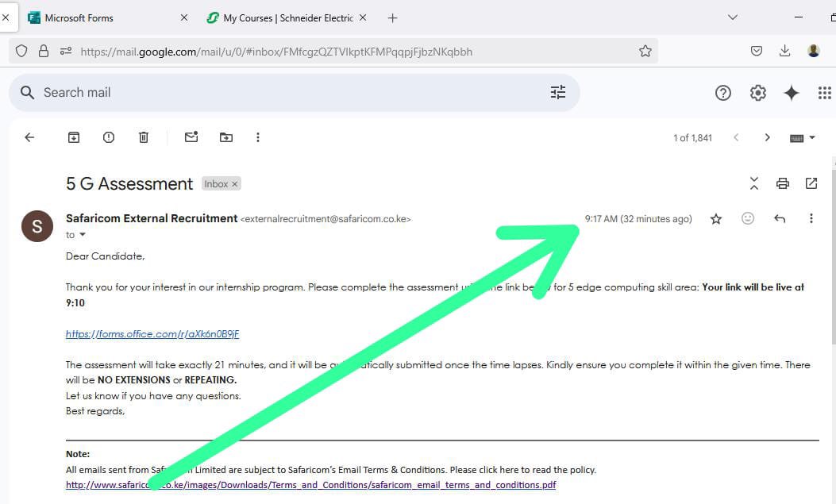The image size is (836, 504).
Task: Show the previous email with left chevron
Action: [x=736, y=137]
